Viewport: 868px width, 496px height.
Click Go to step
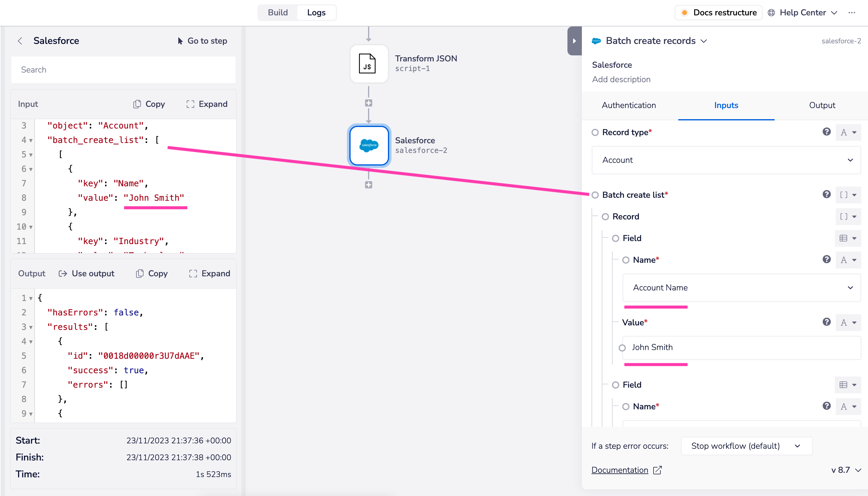[202, 41]
